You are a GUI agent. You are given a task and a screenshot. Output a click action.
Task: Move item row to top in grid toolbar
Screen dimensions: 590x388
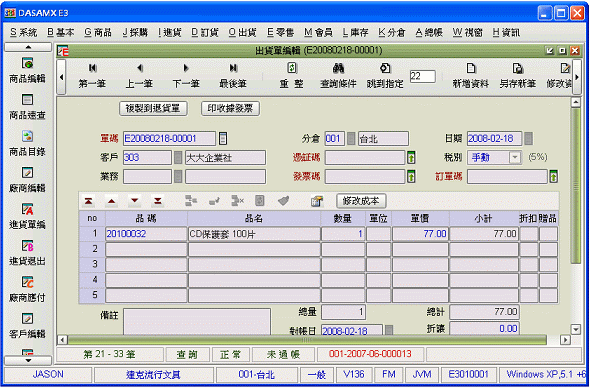click(x=88, y=201)
